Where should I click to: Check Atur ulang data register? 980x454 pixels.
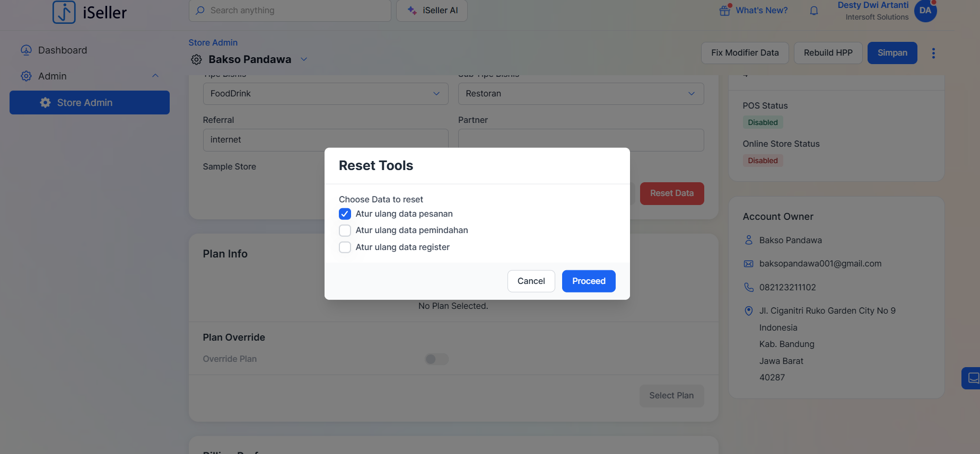pyautogui.click(x=345, y=247)
